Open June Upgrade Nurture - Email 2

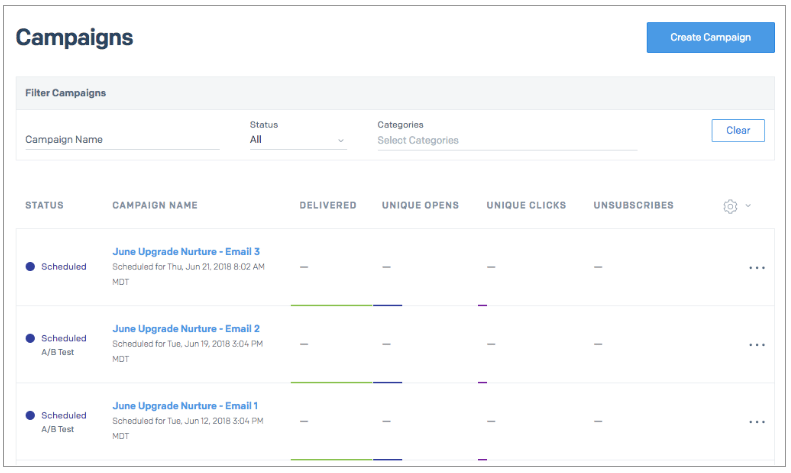tap(186, 329)
